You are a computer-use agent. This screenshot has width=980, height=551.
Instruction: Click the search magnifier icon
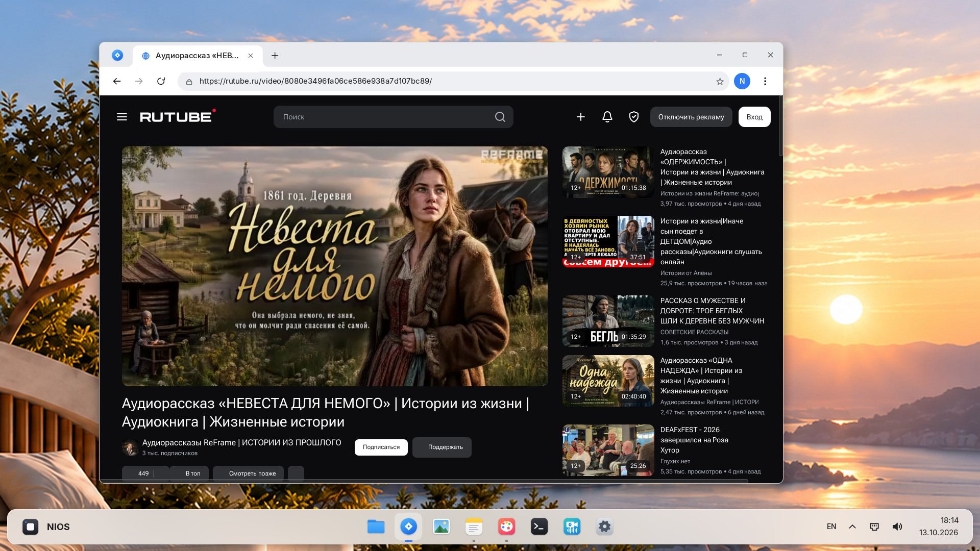(500, 117)
